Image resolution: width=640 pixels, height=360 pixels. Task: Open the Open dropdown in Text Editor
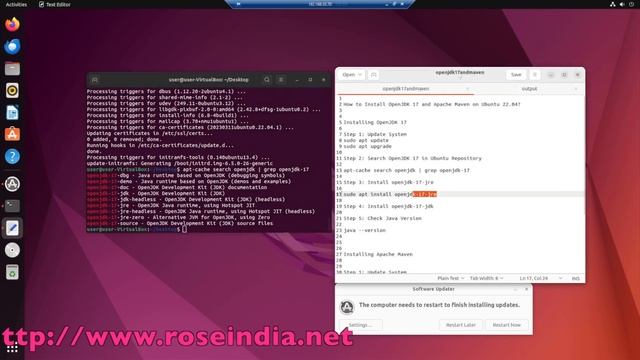tap(352, 75)
